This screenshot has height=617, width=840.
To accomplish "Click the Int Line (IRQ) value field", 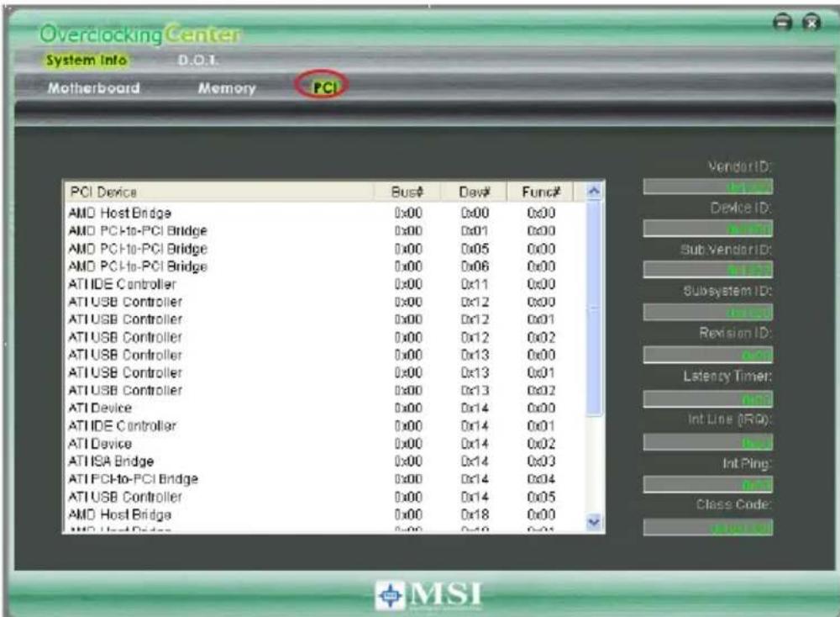I will click(x=707, y=442).
